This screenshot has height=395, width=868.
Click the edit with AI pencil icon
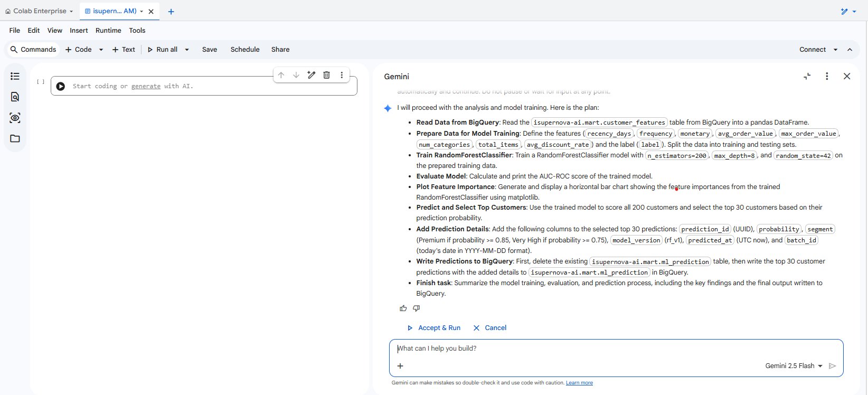[312, 75]
